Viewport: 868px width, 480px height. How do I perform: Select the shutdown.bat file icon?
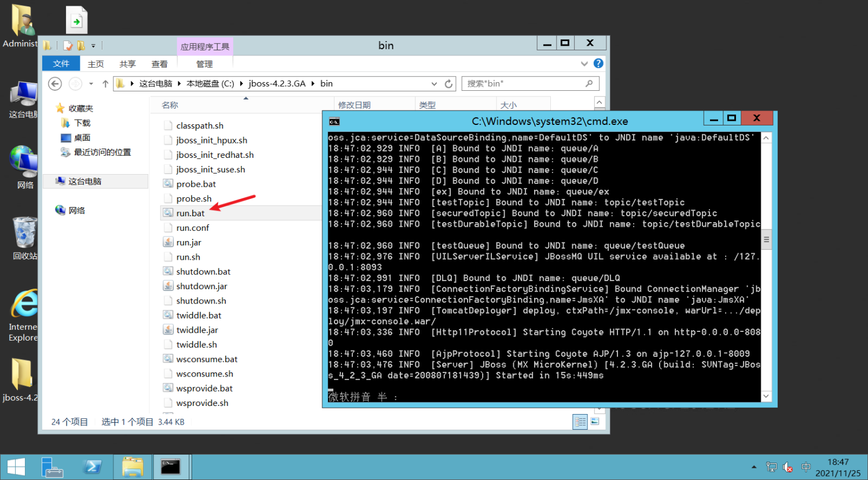168,271
